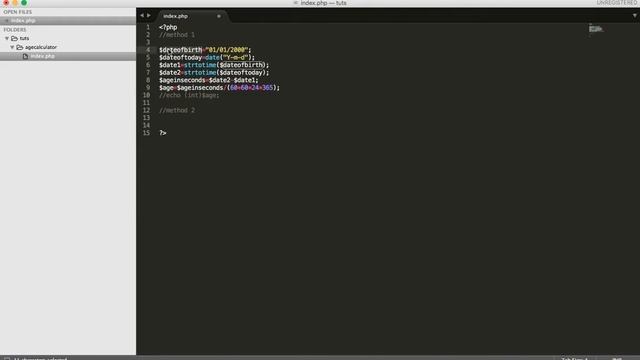The height and width of the screenshot is (360, 640).
Task: Click the closing ?> tag
Action: [x=163, y=133]
